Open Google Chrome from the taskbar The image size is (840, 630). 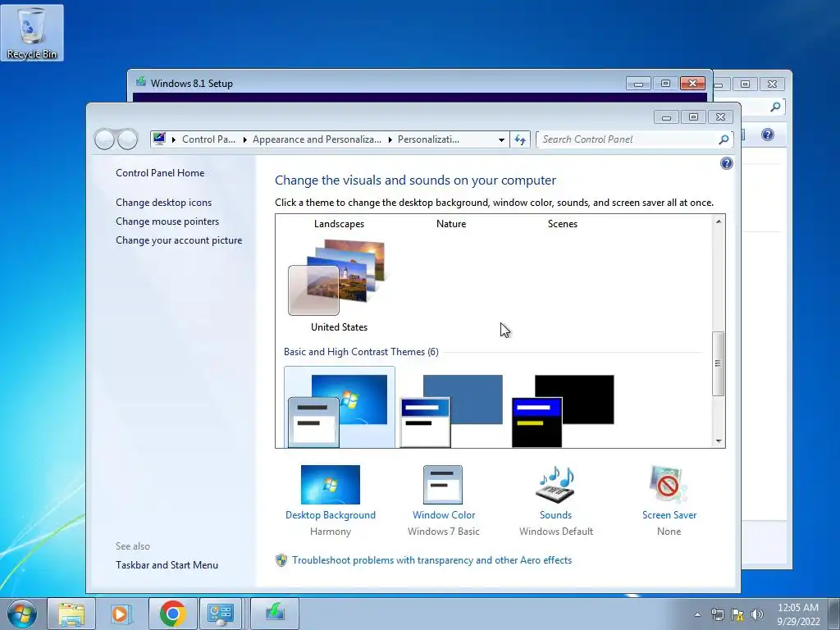click(172, 614)
